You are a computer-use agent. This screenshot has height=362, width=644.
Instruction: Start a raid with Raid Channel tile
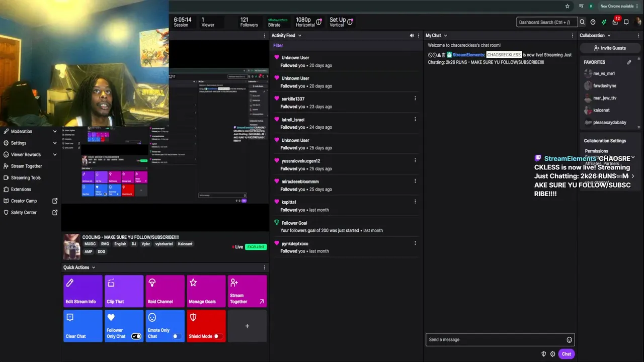click(165, 291)
